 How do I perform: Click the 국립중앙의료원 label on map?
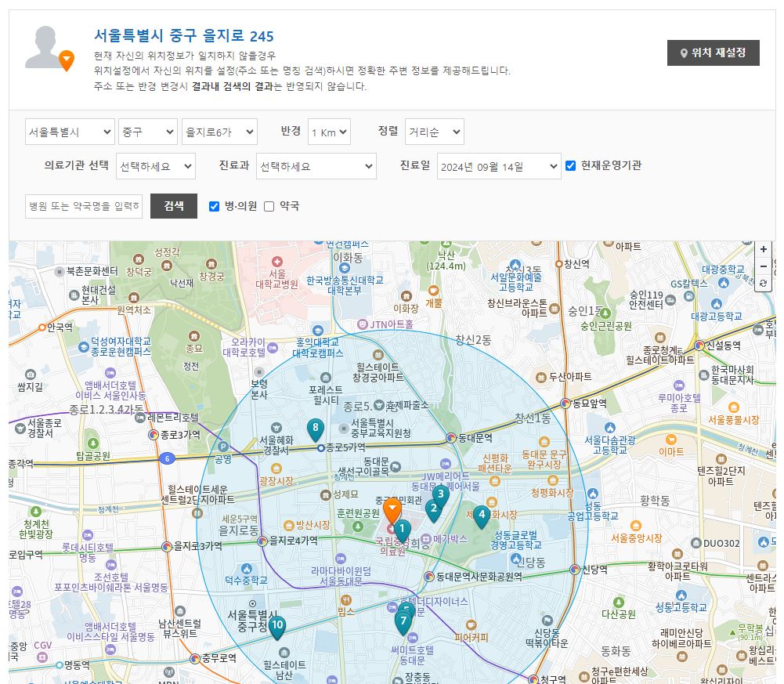tap(392, 546)
